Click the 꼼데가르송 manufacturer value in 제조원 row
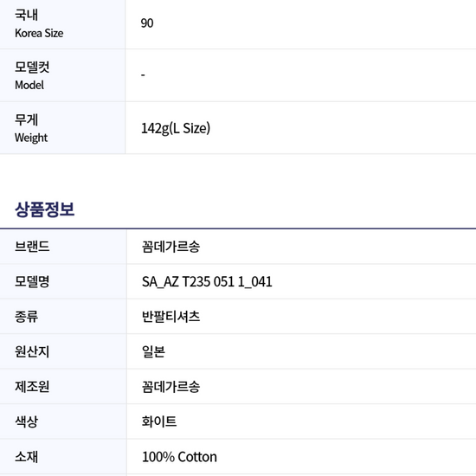The width and height of the screenshot is (476, 476). 170,387
